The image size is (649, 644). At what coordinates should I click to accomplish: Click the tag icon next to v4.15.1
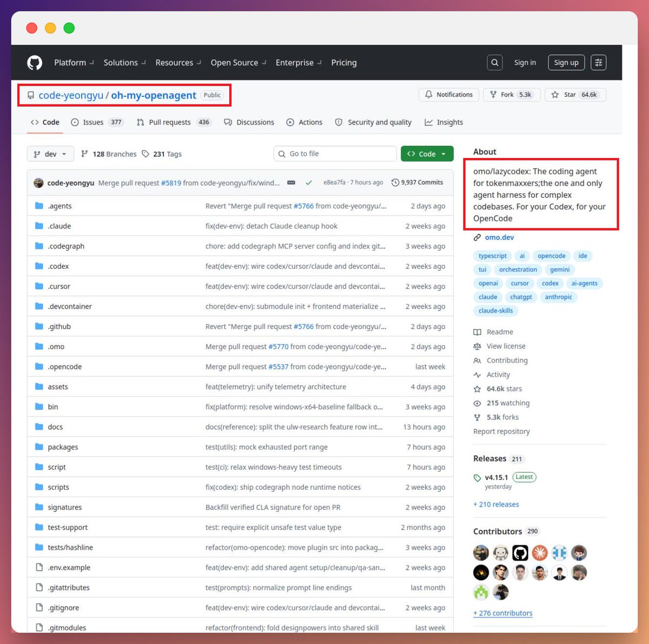point(477,478)
